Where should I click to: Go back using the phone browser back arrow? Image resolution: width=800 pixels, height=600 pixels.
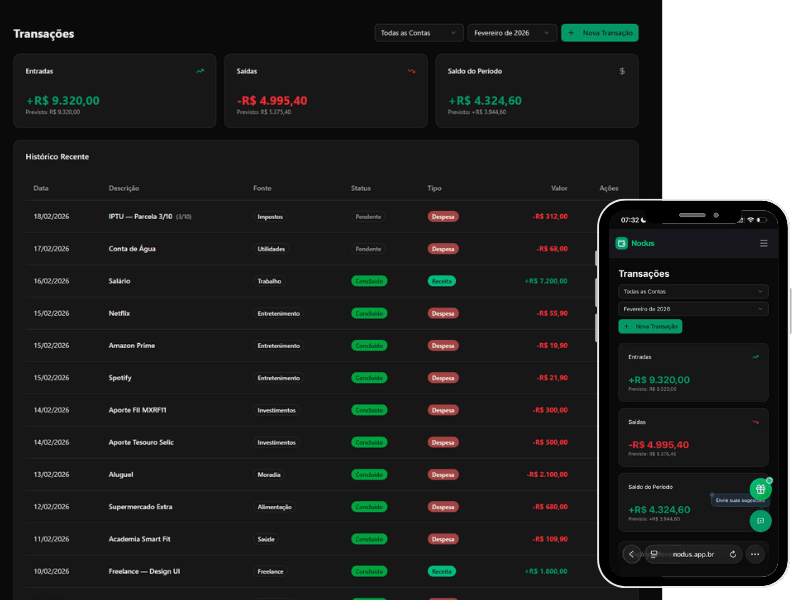[632, 554]
